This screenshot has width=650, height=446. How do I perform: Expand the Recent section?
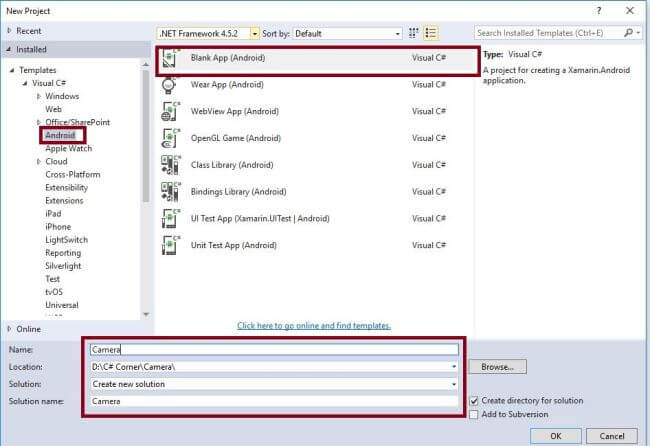(9, 31)
